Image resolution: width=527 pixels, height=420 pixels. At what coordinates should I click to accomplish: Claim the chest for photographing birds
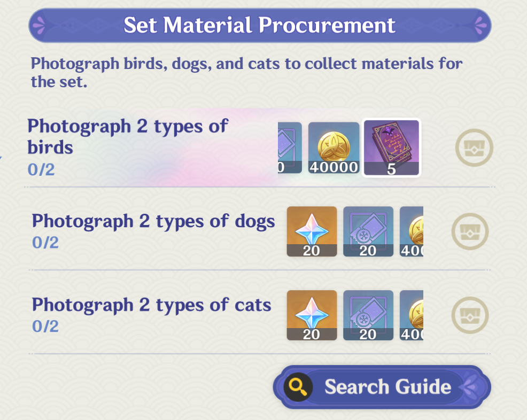[x=474, y=147]
